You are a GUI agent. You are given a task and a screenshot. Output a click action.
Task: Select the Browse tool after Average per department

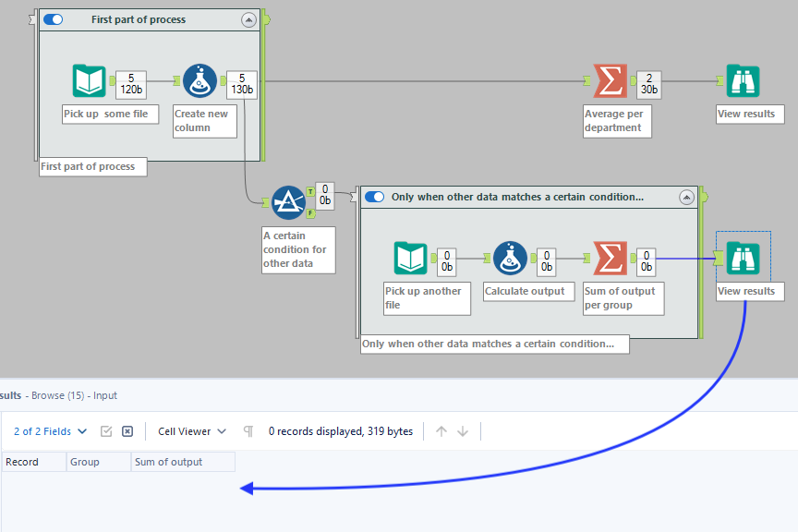pos(743,81)
